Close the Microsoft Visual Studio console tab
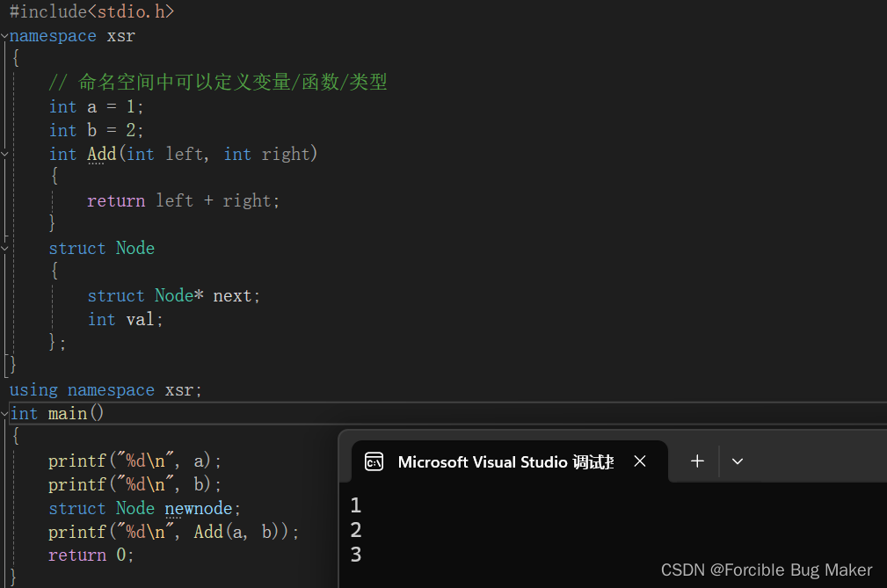This screenshot has width=887, height=588. pos(640,461)
